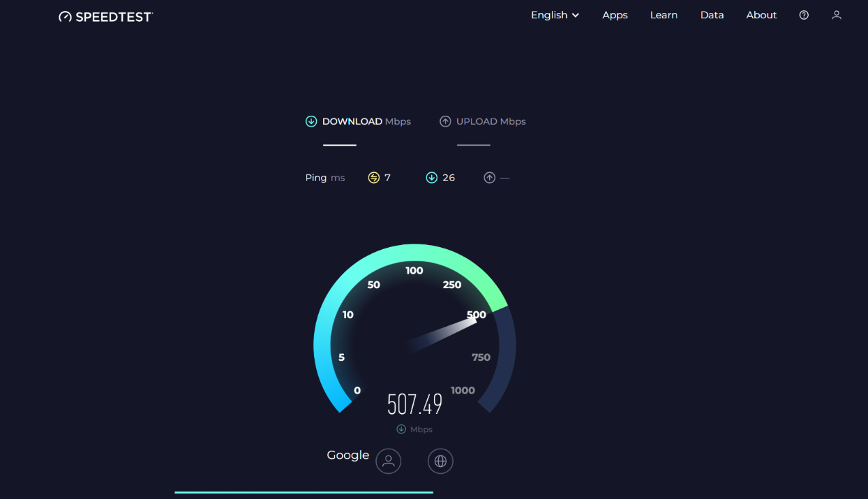
Task: Click the globe server icon
Action: tap(440, 461)
